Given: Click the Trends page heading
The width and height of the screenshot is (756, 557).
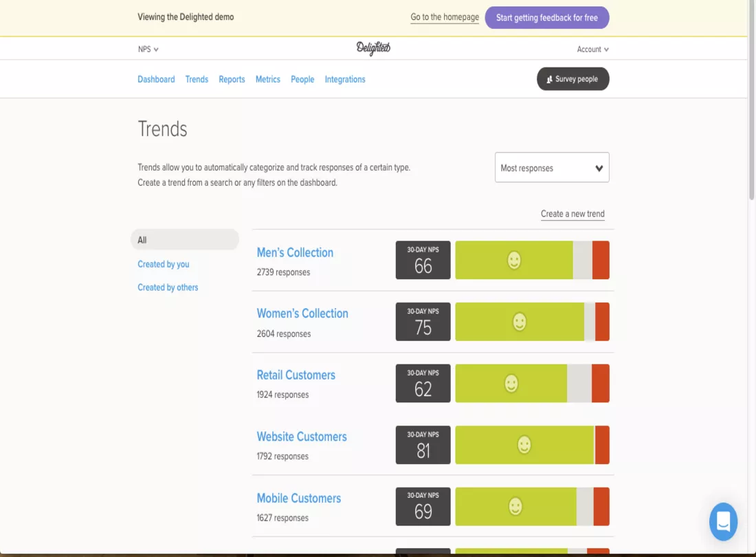Looking at the screenshot, I should coord(162,129).
